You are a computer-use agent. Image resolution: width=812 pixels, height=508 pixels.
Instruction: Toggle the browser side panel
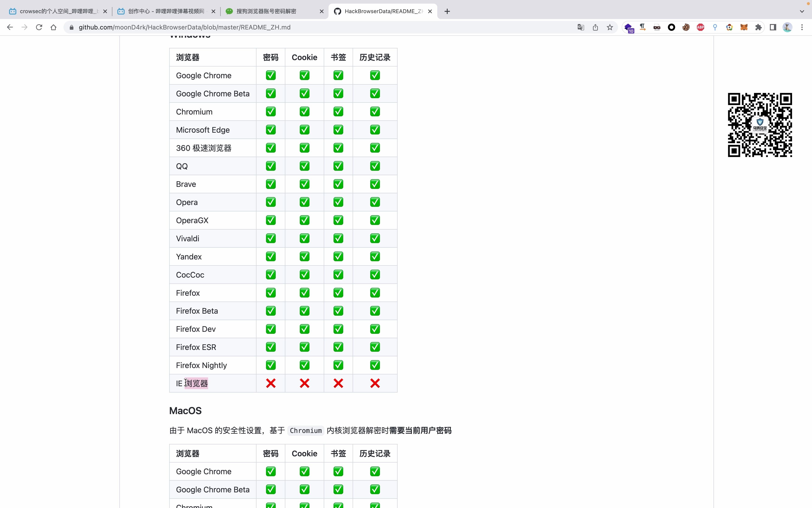773,27
